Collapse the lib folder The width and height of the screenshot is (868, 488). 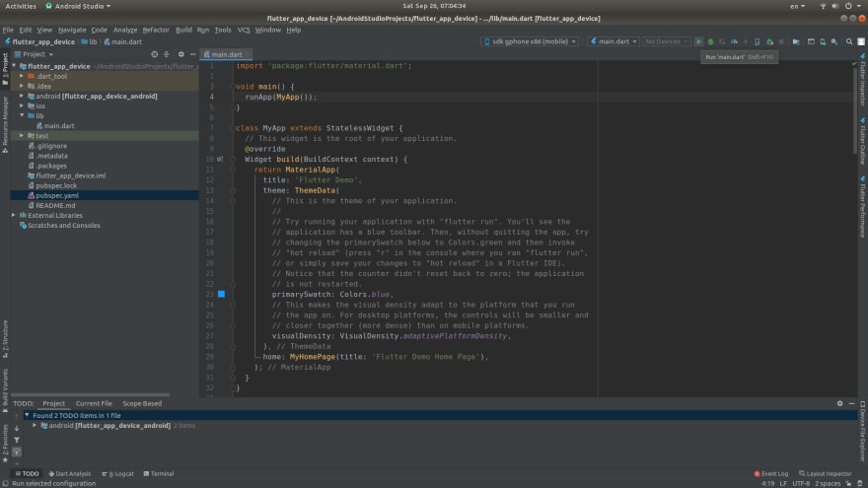tap(22, 116)
